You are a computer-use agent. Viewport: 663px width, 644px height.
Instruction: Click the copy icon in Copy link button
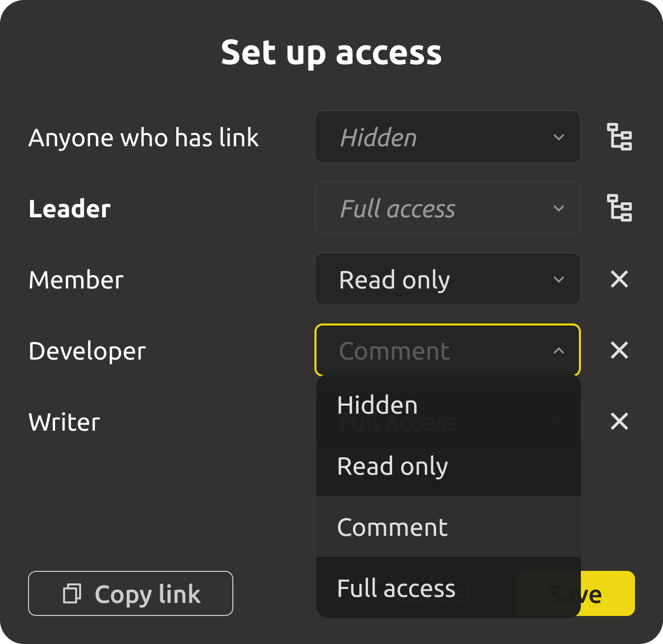click(72, 593)
